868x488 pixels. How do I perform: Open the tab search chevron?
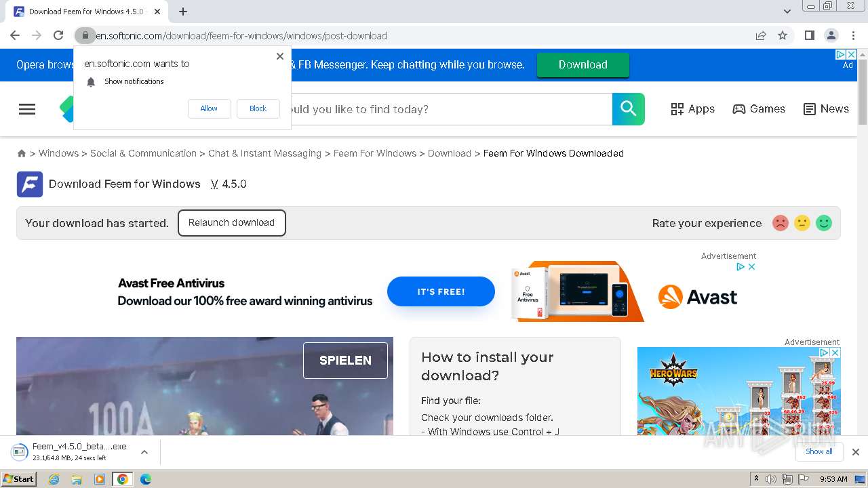[787, 12]
